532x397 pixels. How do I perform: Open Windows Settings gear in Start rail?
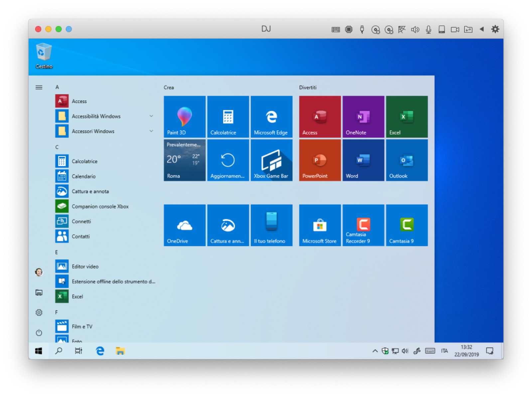pyautogui.click(x=39, y=313)
